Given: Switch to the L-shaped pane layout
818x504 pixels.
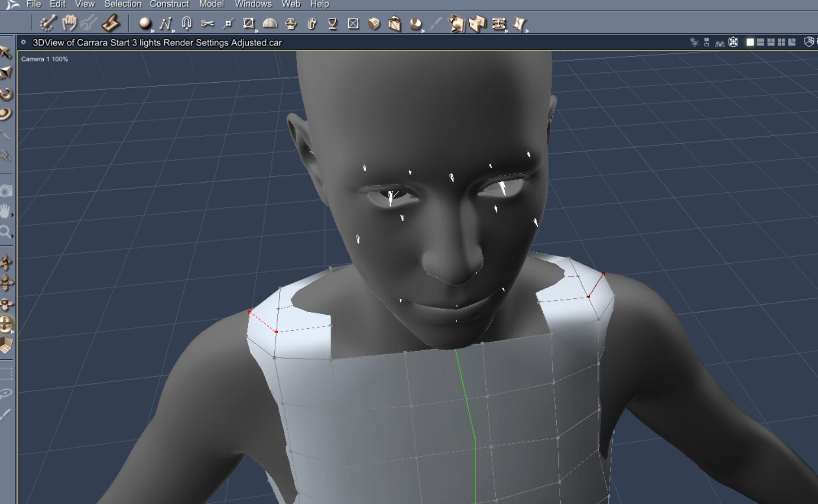Looking at the screenshot, I should (x=792, y=42).
